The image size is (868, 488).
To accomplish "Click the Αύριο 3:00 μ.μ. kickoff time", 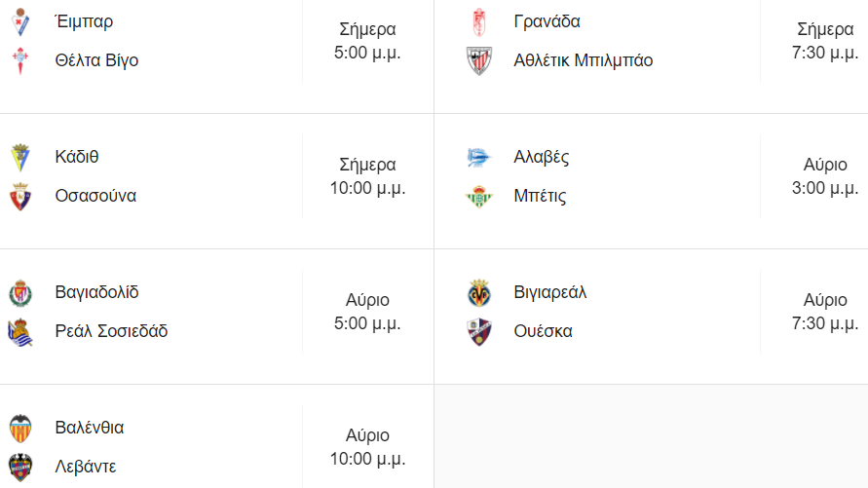I will (824, 176).
